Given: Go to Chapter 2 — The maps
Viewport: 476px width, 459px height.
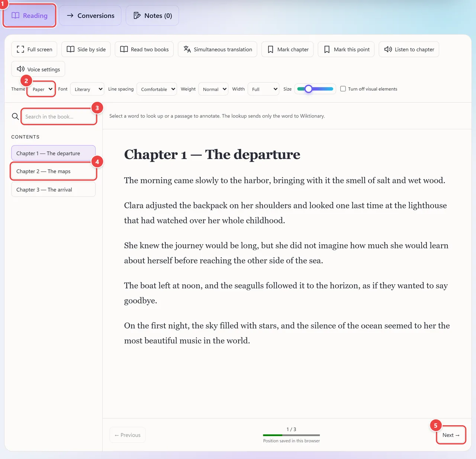Looking at the screenshot, I should click(54, 171).
